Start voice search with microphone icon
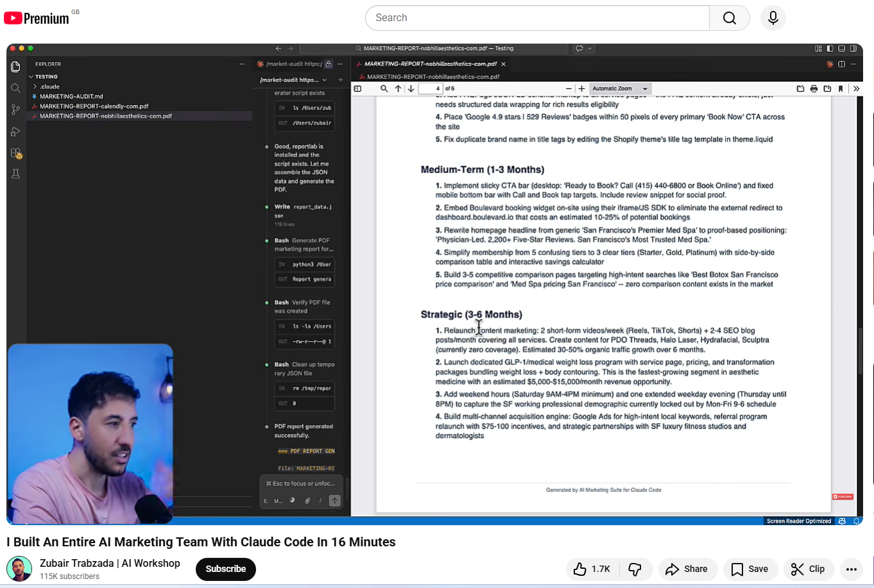This screenshot has height=588, width=874. tap(773, 18)
